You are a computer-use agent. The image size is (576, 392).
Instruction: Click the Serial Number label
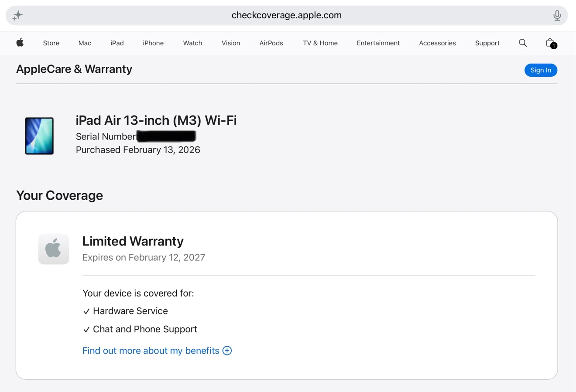click(x=106, y=136)
